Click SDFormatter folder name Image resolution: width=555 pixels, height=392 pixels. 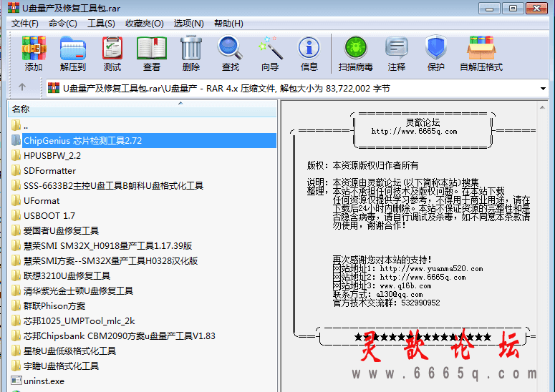[49, 171]
